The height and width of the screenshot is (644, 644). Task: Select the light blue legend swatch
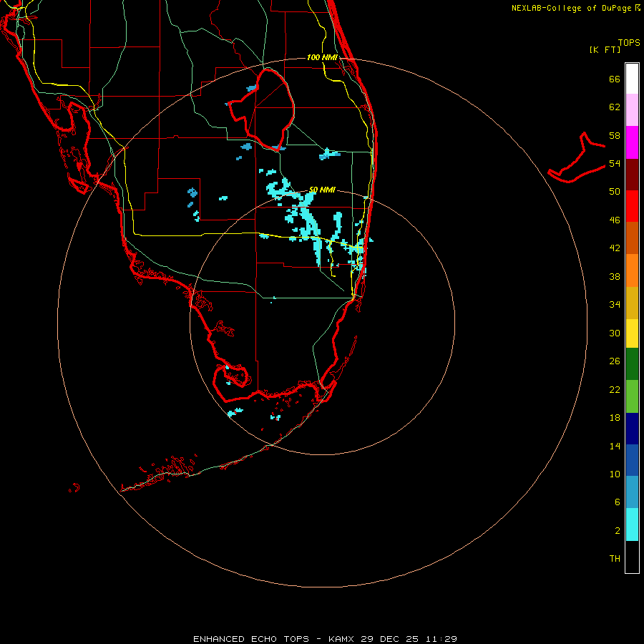click(x=632, y=492)
